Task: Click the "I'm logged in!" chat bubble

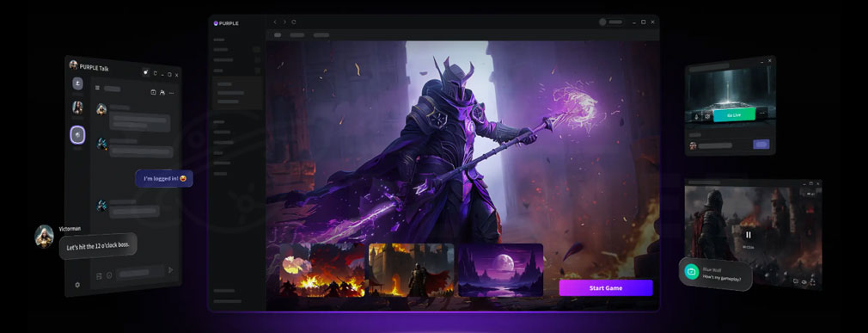Action: (x=164, y=178)
